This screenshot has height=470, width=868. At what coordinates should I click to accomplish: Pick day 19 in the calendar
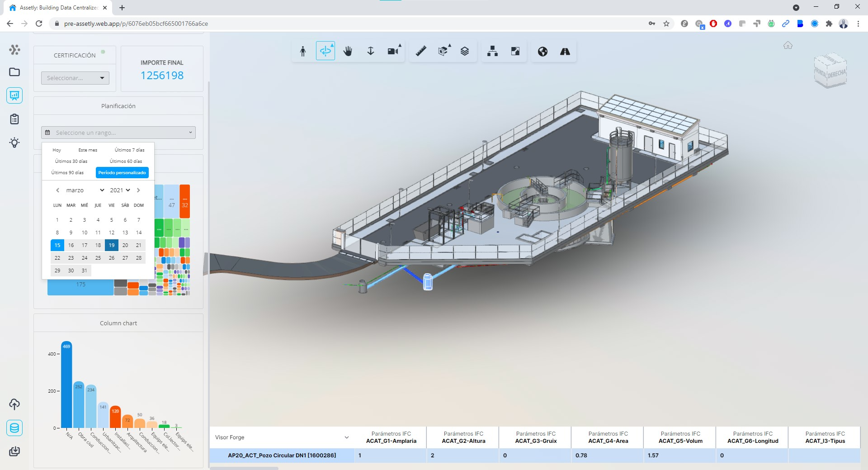112,245
